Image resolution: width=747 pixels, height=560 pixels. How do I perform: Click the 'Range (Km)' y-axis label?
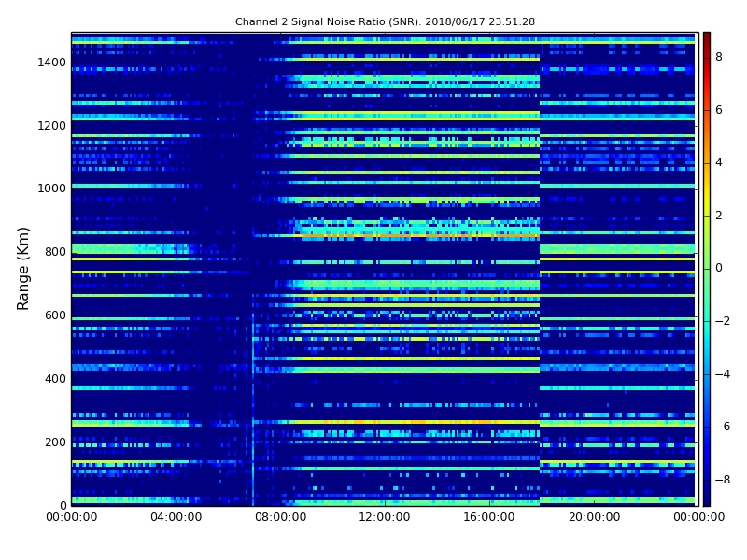[x=22, y=269]
